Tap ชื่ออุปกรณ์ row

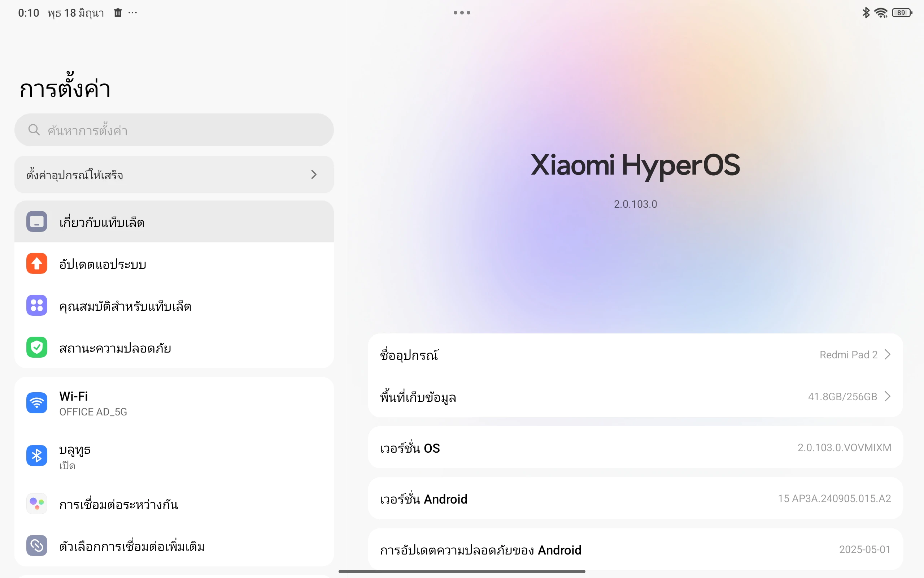(635, 355)
